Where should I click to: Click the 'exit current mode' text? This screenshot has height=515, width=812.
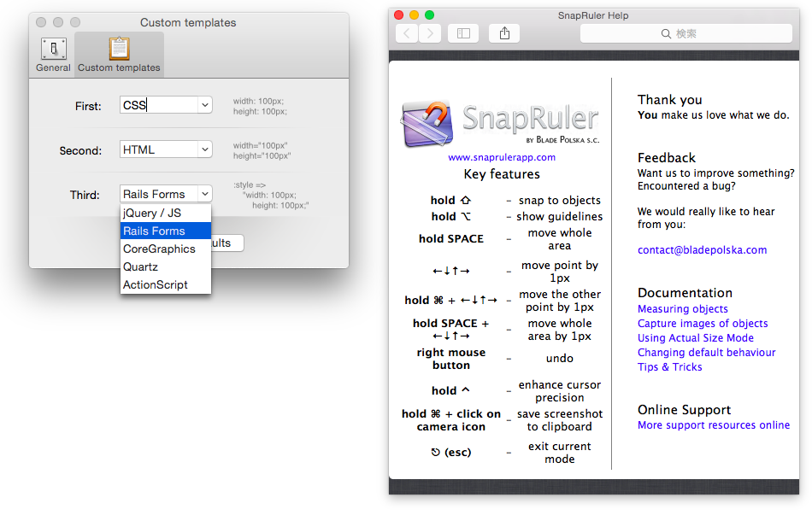tap(560, 453)
